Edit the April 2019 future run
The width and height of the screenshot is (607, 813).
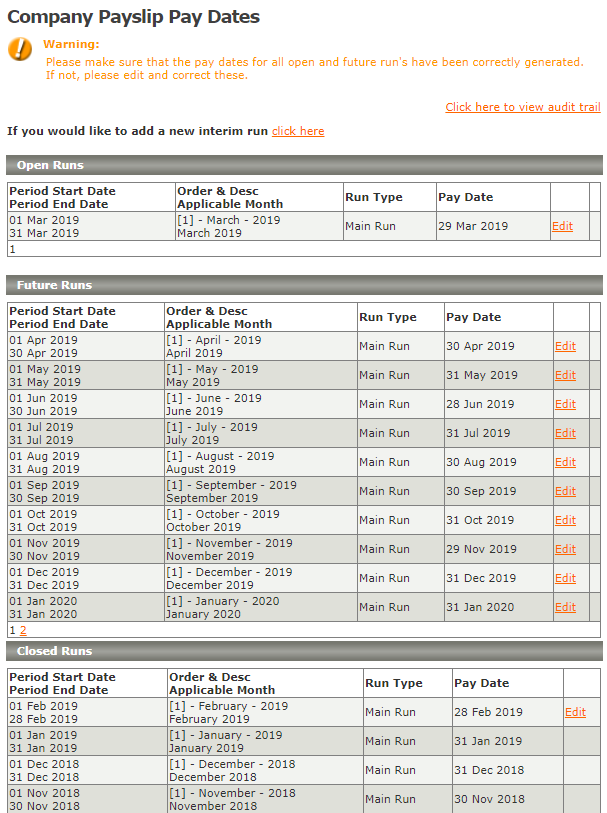coord(565,346)
